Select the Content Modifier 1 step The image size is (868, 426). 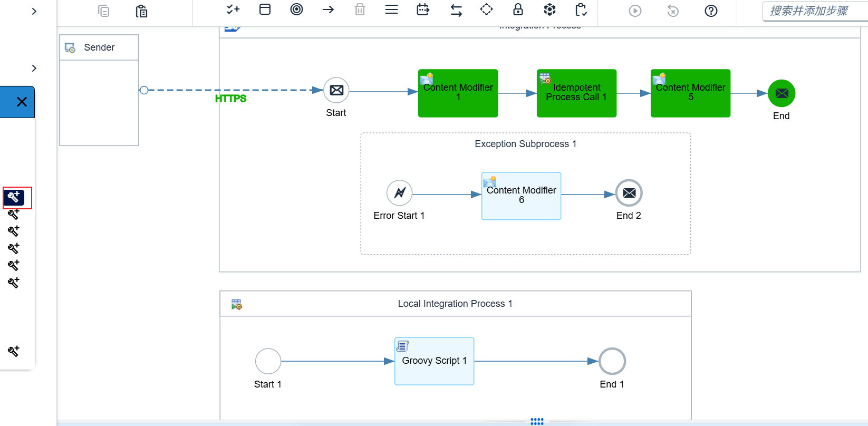pyautogui.click(x=458, y=93)
